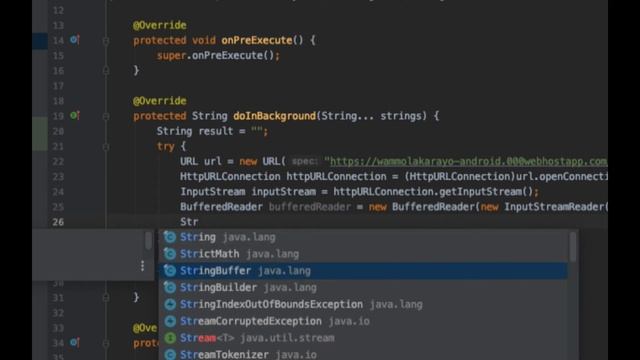Collapse onPreExecute method at line 14
Screen dimensions: 640x360
[x=106, y=40]
